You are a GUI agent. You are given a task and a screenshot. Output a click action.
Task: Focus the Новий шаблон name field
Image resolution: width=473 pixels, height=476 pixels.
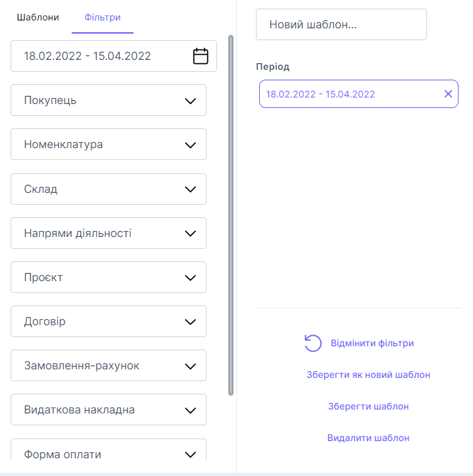341,24
